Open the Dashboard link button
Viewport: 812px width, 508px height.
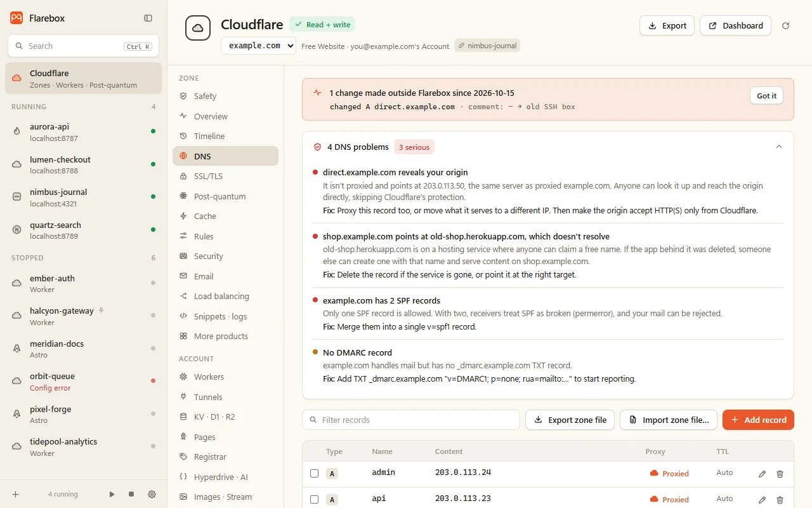[735, 25]
